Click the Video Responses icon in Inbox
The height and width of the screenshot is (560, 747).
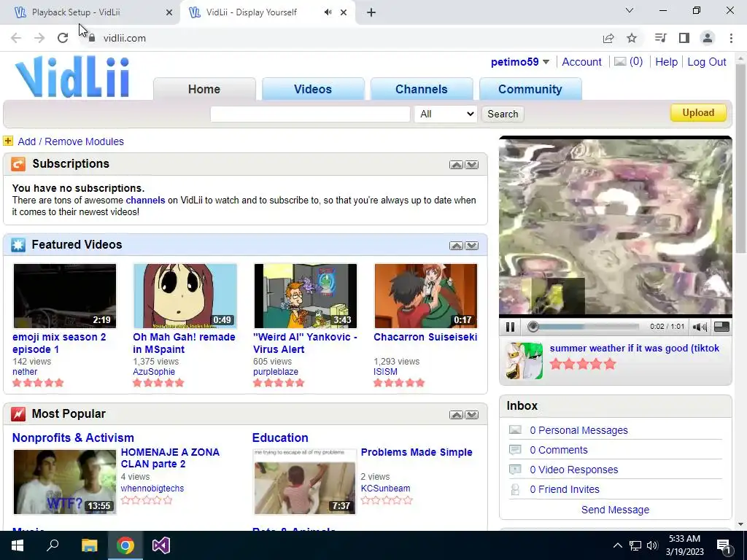[515, 470]
